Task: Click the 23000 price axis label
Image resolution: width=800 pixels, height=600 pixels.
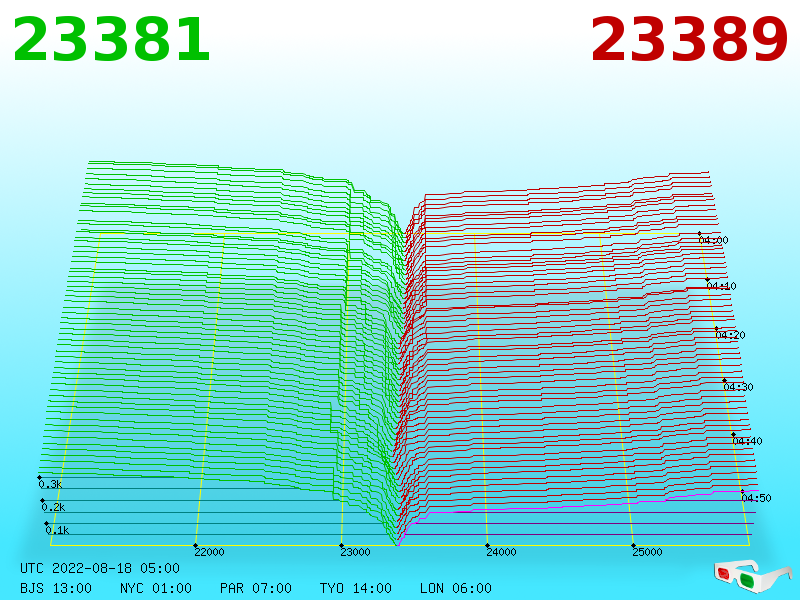Action: pos(355,552)
